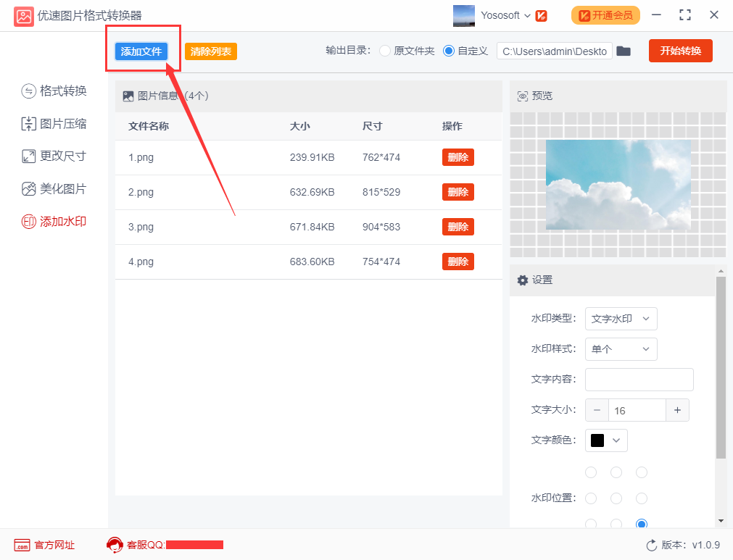Select the 原文件夹 output option
Image resolution: width=733 pixels, height=560 pixels.
(x=384, y=51)
